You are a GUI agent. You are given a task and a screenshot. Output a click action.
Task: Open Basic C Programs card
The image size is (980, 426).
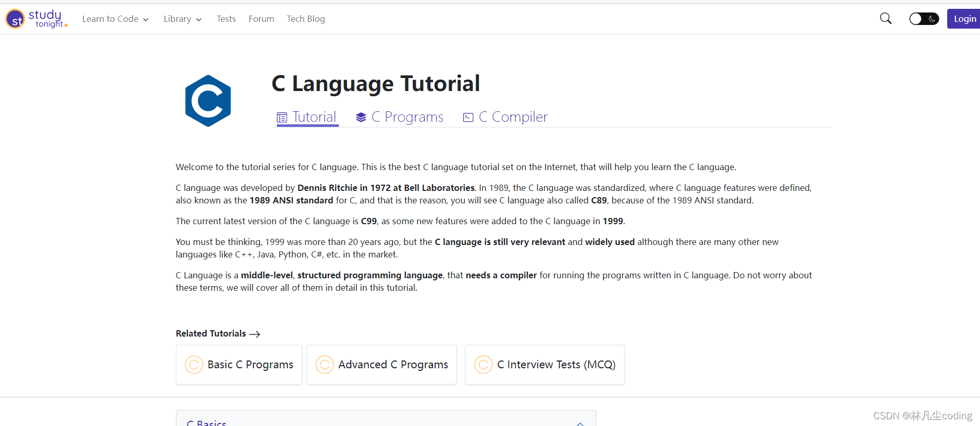tap(239, 365)
